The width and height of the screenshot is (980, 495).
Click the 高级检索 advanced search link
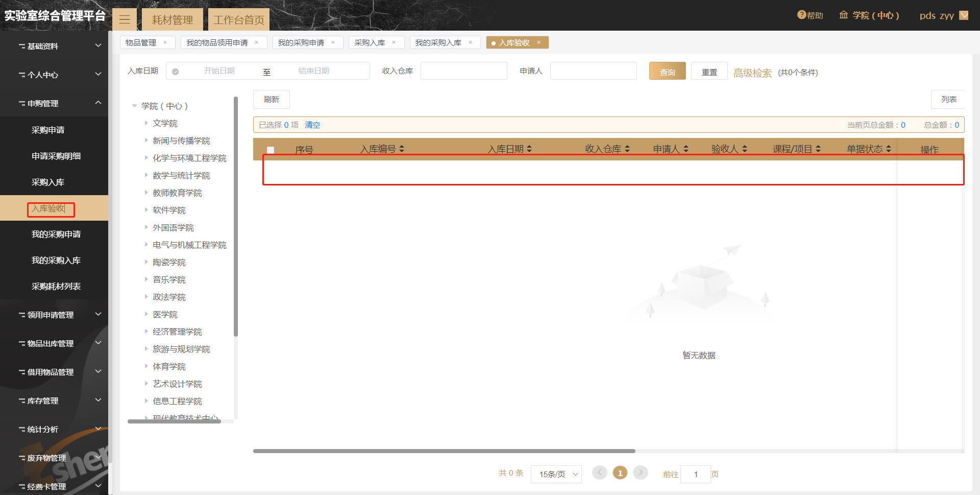[752, 73]
